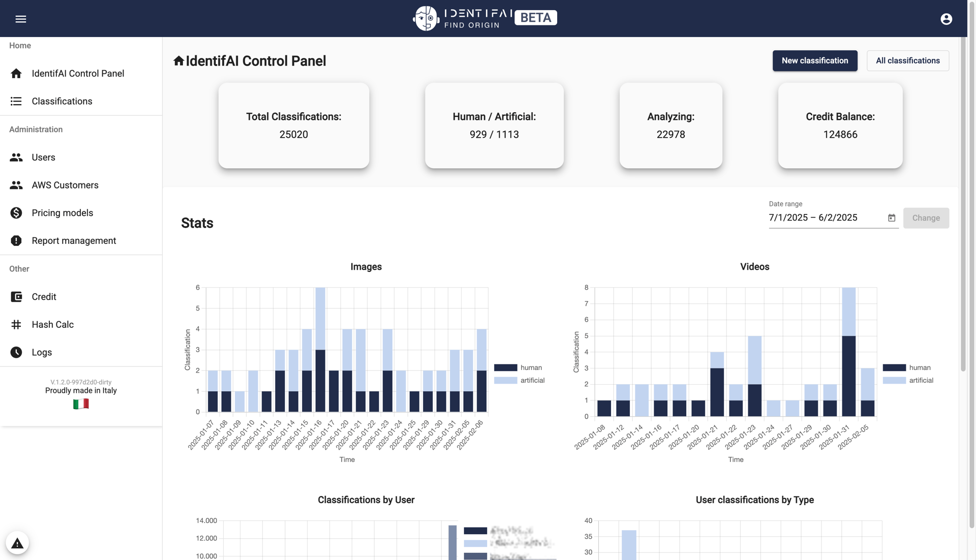Open the date range calendar picker

coord(892,218)
